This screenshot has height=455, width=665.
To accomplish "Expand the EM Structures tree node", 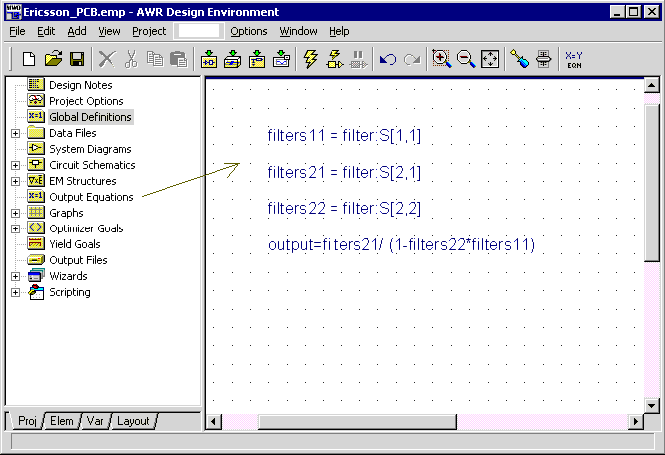I will (15, 181).
